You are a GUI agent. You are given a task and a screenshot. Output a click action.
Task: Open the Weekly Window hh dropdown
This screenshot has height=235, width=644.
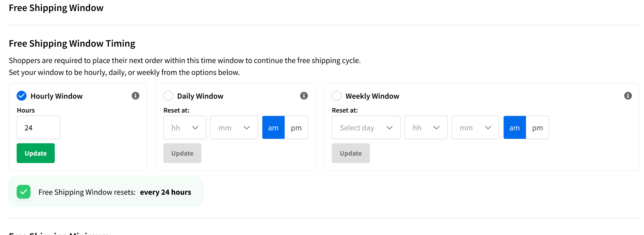click(426, 127)
